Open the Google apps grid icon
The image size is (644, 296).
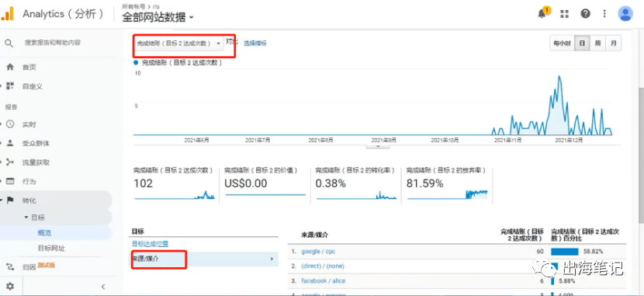(x=565, y=13)
